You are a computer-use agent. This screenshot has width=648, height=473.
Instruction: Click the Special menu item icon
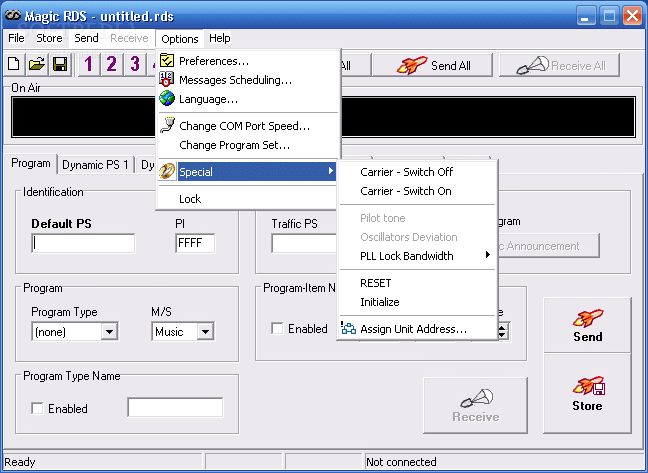pyautogui.click(x=167, y=171)
